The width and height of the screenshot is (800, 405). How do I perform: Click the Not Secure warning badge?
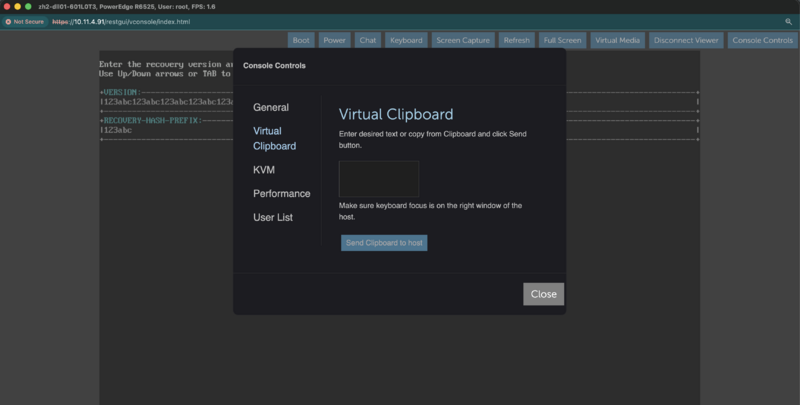click(26, 21)
